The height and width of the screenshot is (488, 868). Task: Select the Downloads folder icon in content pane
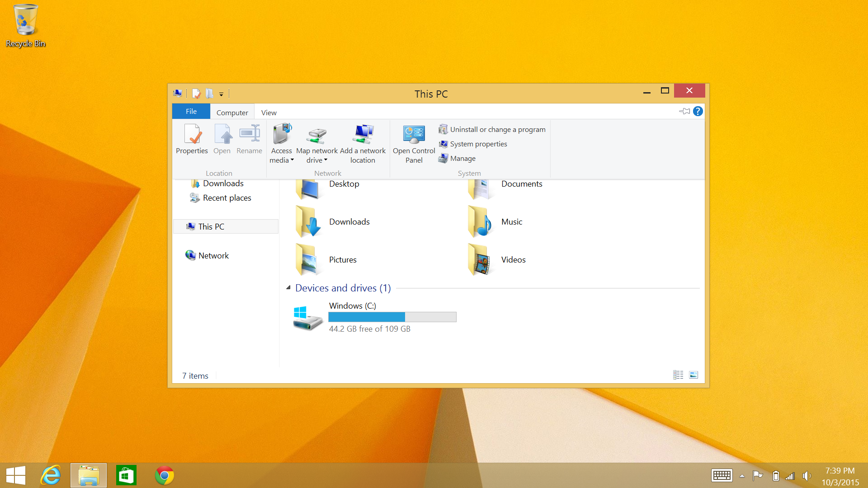click(x=308, y=221)
